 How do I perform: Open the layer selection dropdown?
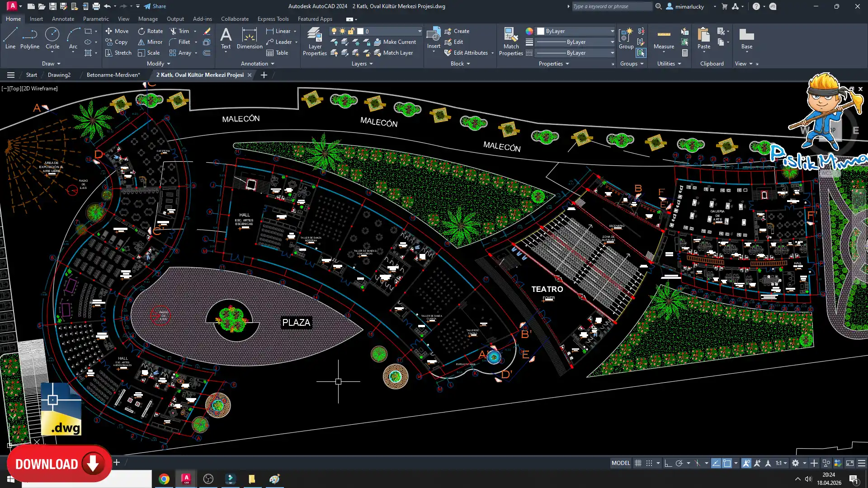420,31
